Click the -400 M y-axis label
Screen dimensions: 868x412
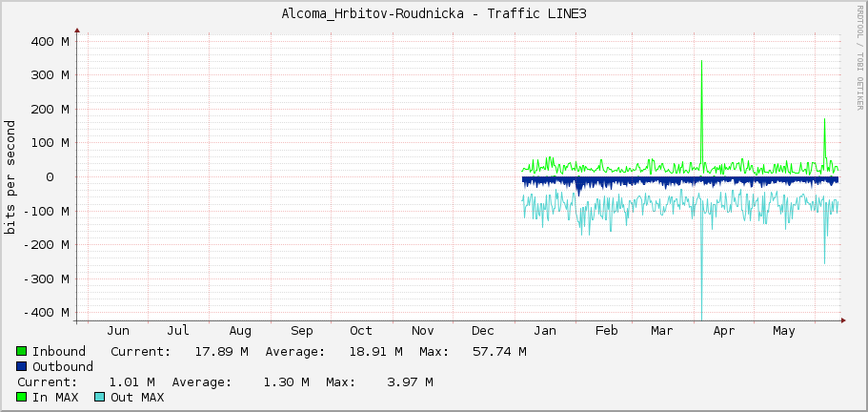pyautogui.click(x=47, y=312)
